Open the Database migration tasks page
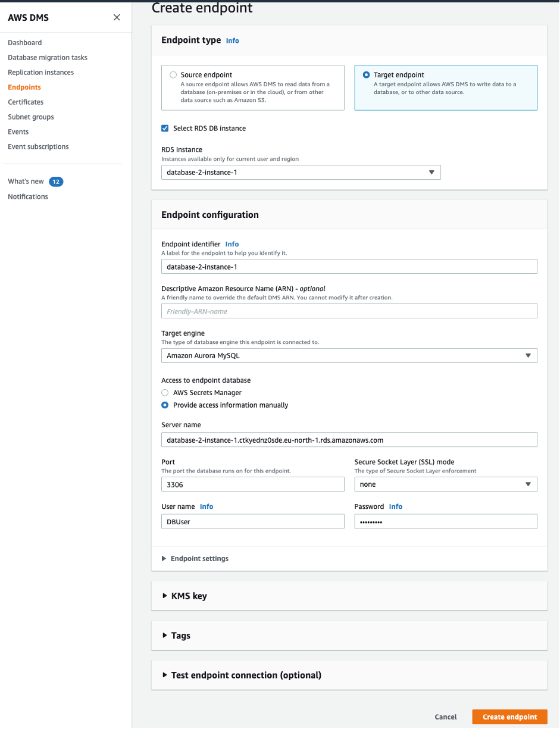560x729 pixels. (x=47, y=57)
